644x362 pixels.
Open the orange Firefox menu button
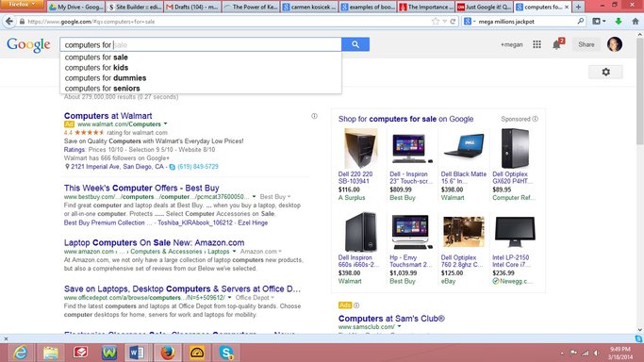23,5
